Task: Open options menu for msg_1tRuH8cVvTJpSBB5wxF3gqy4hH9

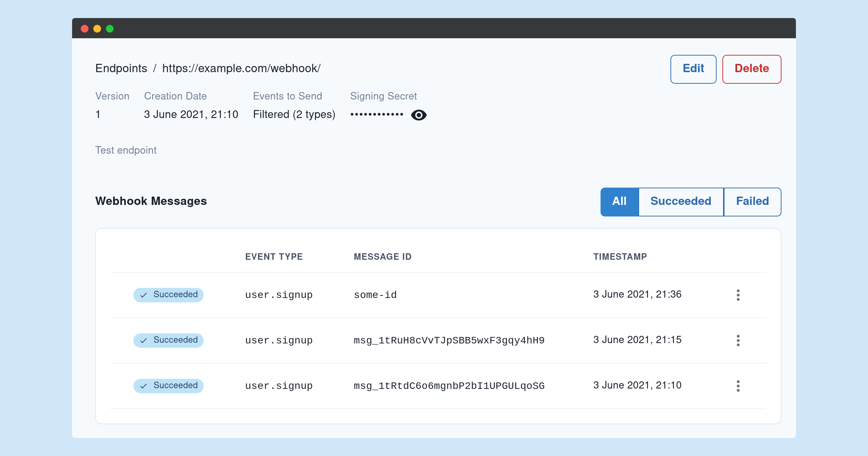Action: [x=738, y=340]
